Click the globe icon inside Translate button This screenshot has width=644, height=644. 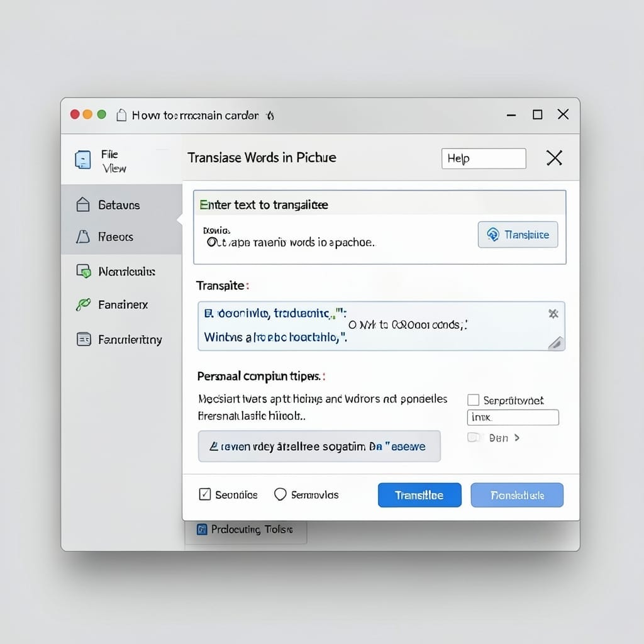pos(493,235)
